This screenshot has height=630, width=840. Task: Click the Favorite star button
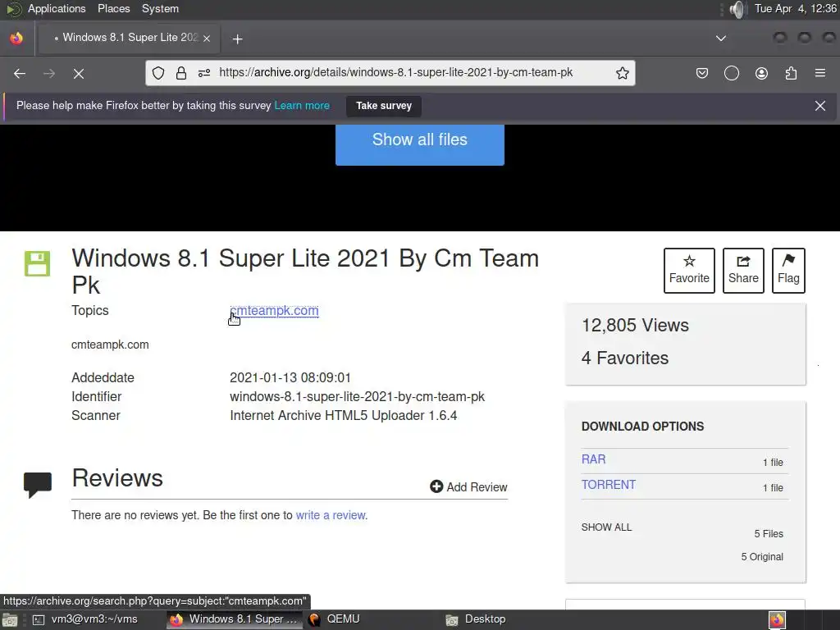pos(689,271)
